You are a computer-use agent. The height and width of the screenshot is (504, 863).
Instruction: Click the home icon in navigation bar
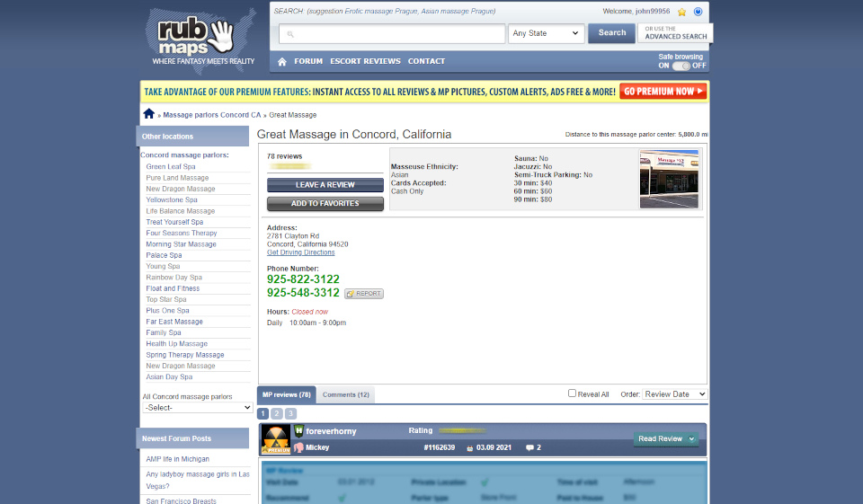click(x=282, y=62)
